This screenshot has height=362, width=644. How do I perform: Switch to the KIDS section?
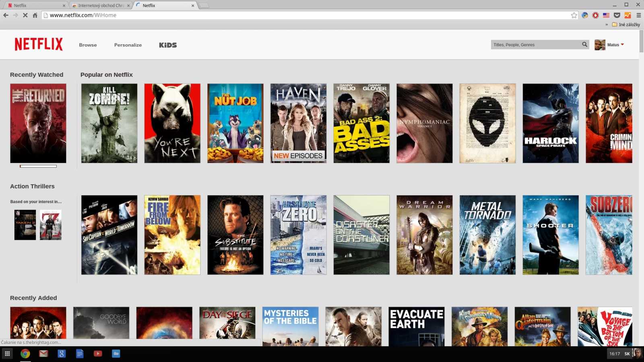(x=168, y=45)
